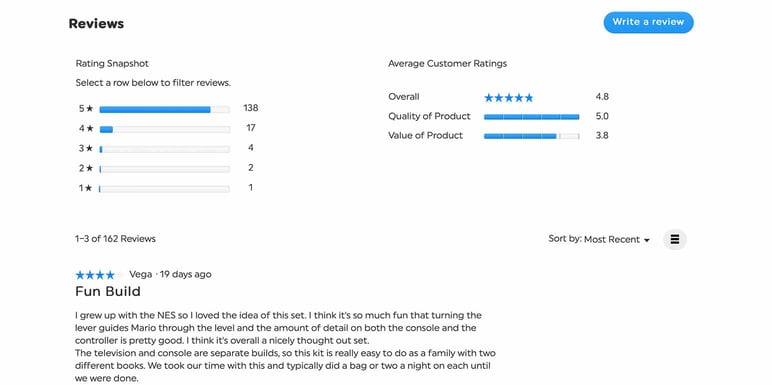Select the 2 star rating bar
Screen dimensions: 772x385
(164, 169)
